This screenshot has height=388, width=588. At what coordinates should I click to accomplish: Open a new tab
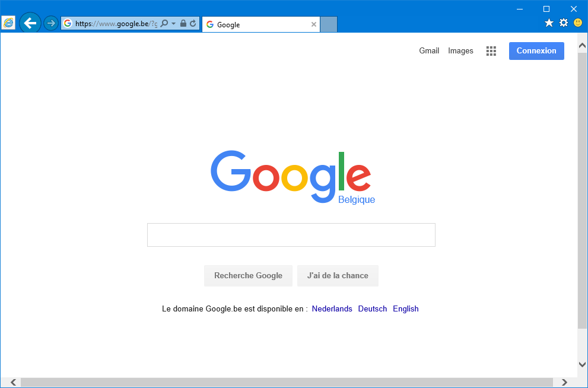(x=329, y=24)
